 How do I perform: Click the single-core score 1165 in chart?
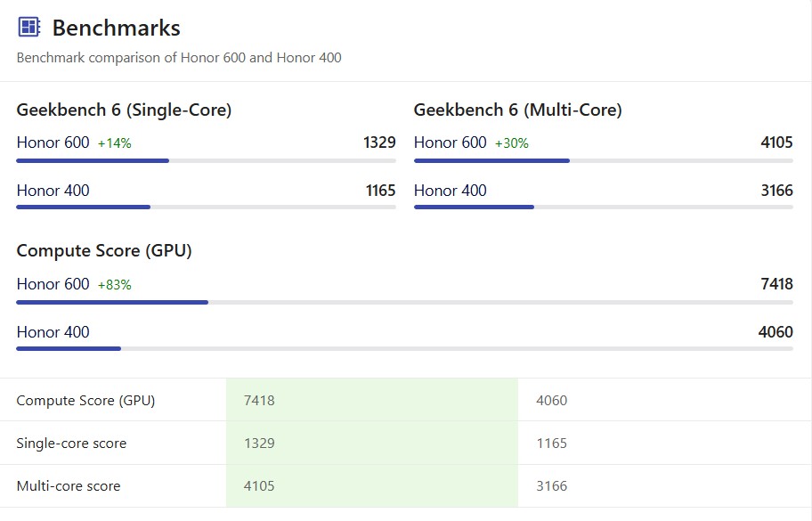[x=380, y=191]
